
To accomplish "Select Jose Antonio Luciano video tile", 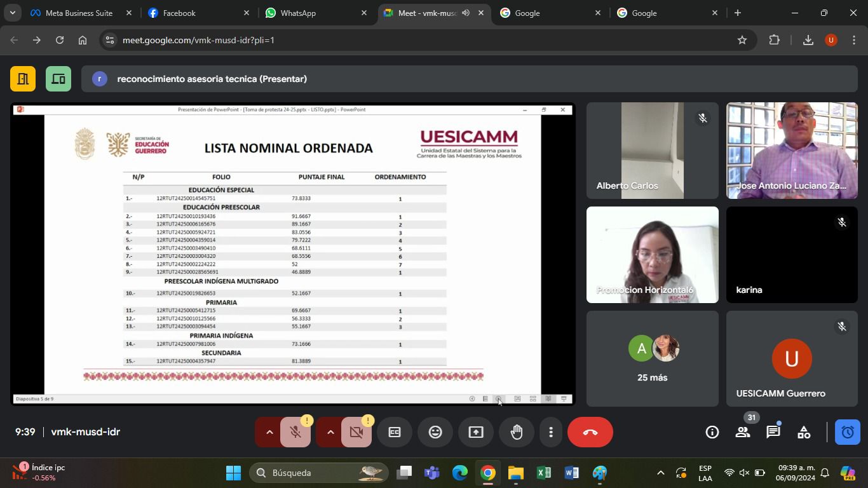I will (x=792, y=151).
